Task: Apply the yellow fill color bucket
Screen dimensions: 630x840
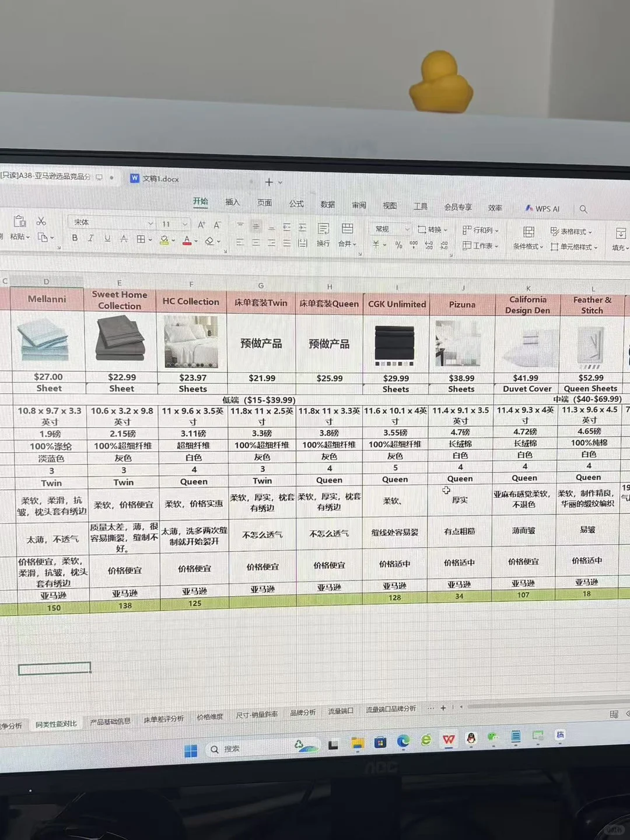Action: pyautogui.click(x=164, y=239)
